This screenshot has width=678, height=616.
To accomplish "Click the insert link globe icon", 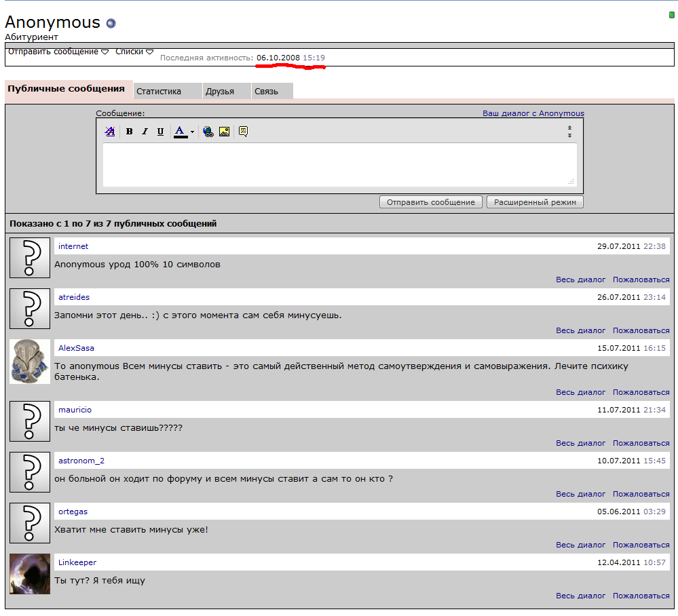I will tap(208, 132).
